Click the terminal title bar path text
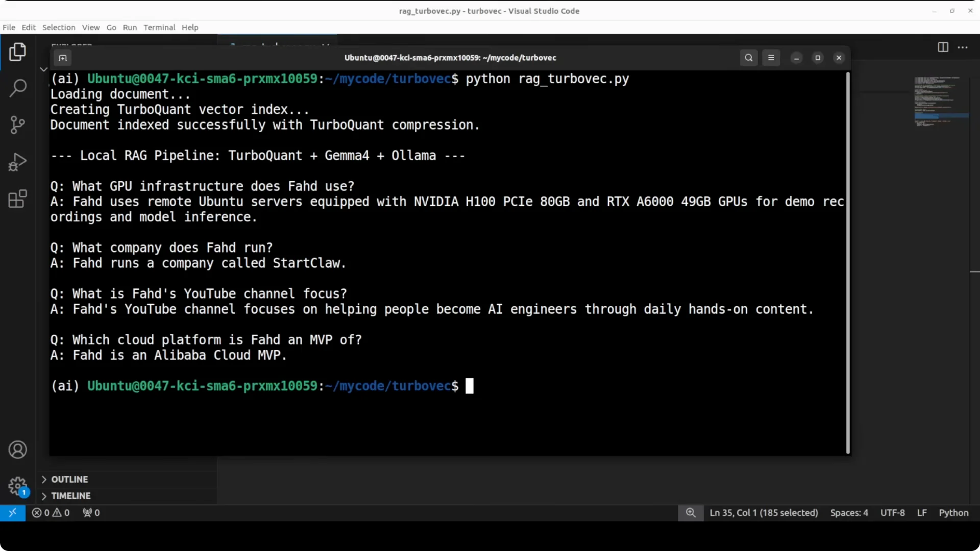 450,58
